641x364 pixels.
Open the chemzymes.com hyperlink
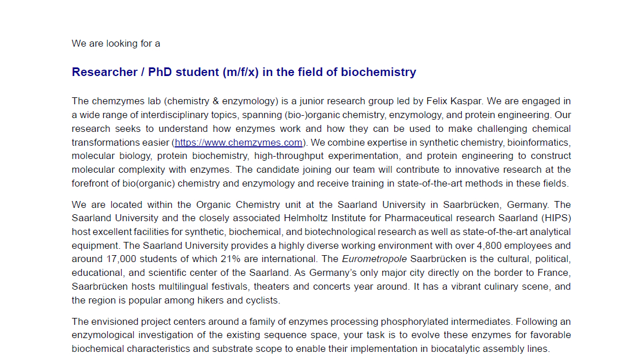point(238,142)
